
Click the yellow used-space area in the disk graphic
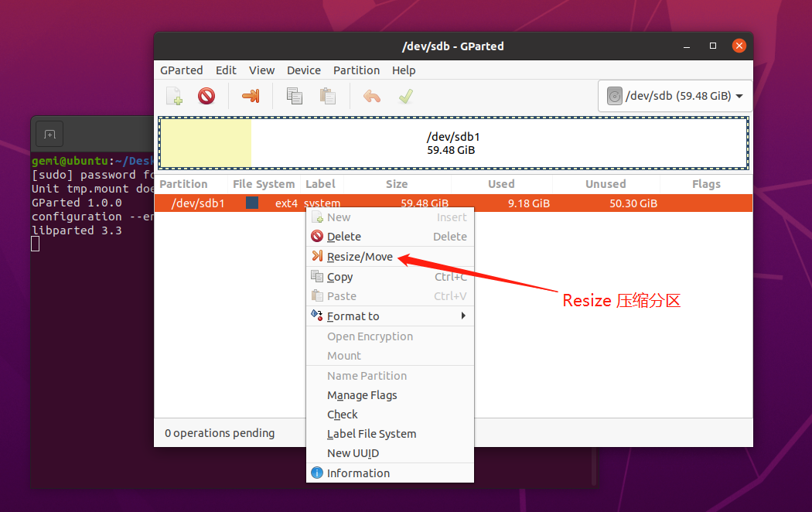coord(206,143)
